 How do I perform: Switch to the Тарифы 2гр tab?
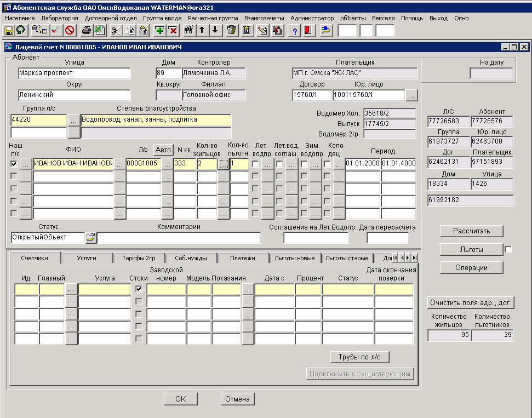(x=139, y=257)
